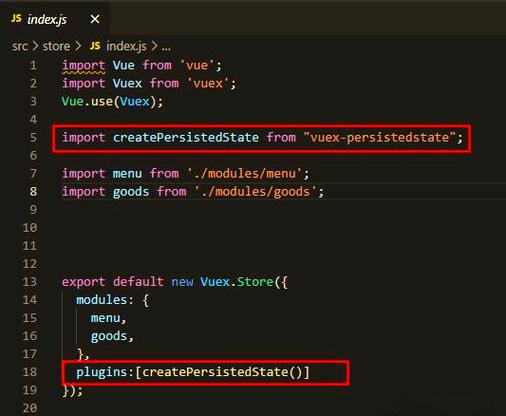
Task: Open the src breadcrumb segment
Action: [20, 46]
